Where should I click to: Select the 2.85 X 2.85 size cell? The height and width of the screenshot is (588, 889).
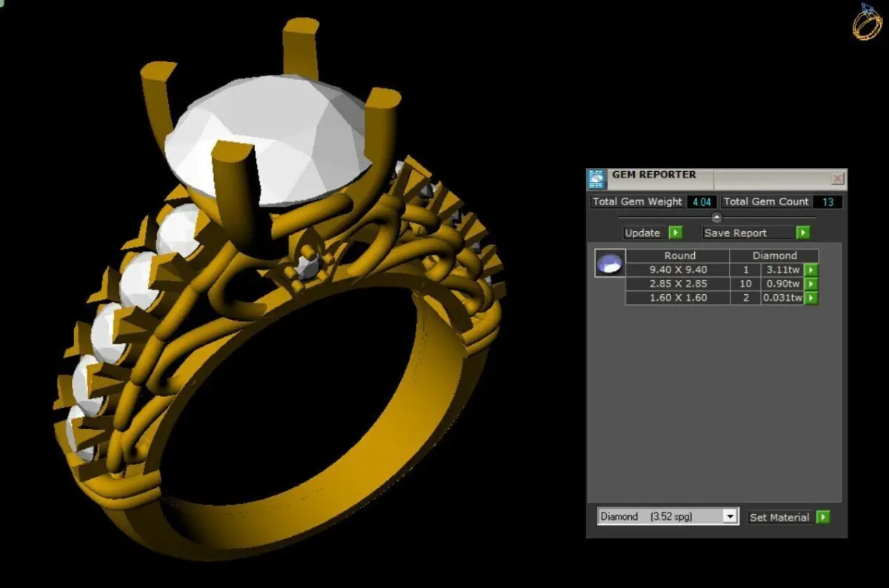678,284
